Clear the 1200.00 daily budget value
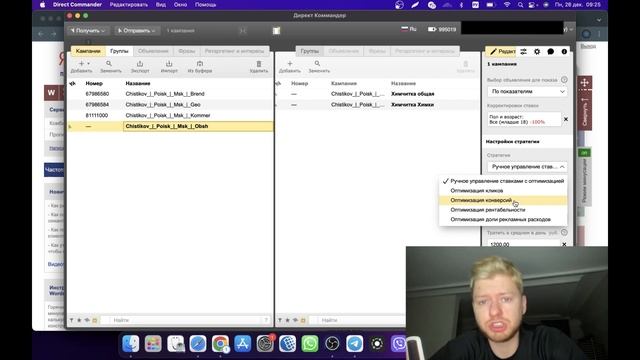This screenshot has height=360, width=640. click(564, 244)
